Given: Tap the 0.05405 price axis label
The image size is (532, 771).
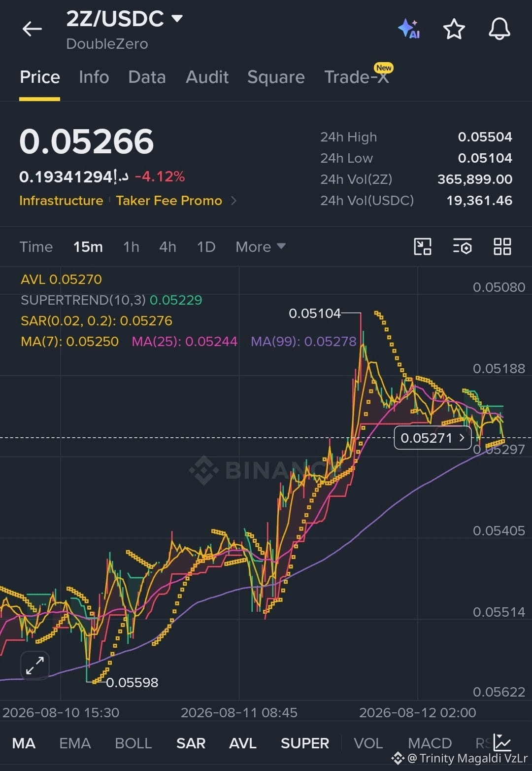Looking at the screenshot, I should (499, 530).
